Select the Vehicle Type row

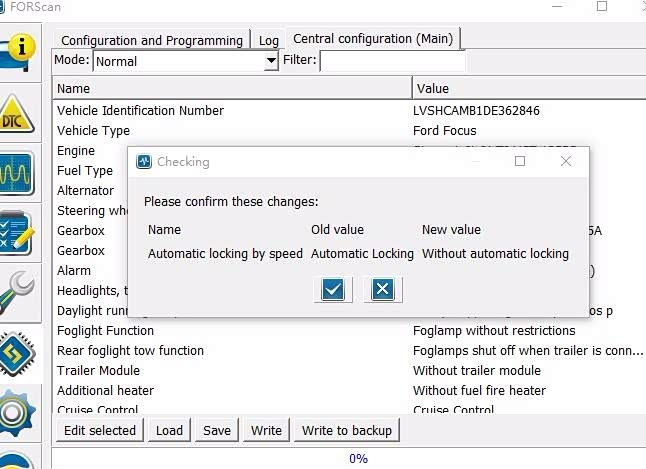coord(349,131)
